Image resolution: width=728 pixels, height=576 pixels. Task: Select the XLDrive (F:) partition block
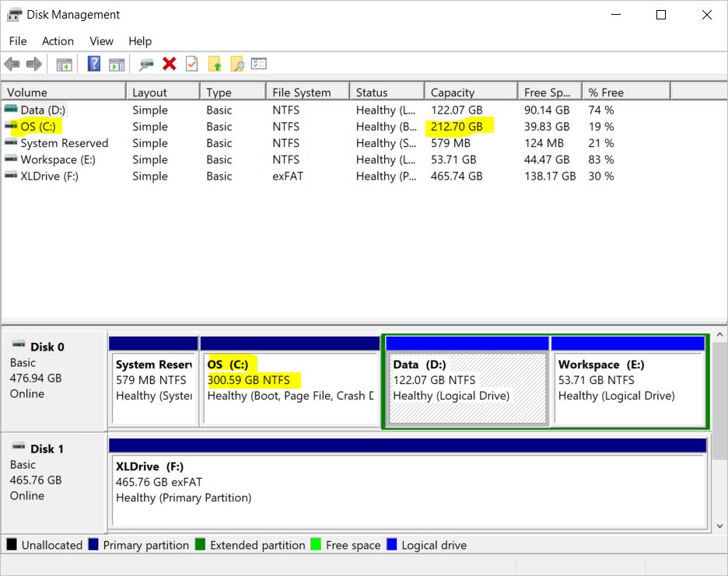click(x=408, y=483)
